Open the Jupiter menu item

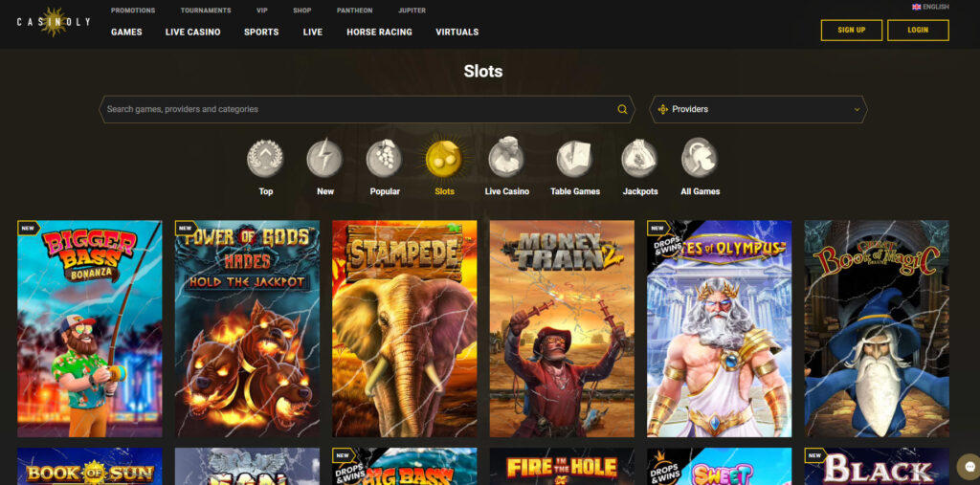point(412,11)
